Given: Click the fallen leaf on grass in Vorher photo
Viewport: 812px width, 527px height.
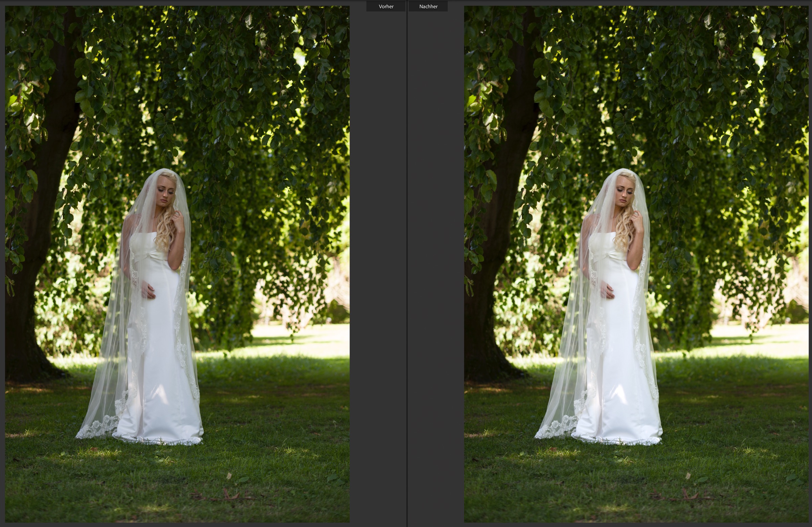Looking at the screenshot, I should pyautogui.click(x=229, y=475).
